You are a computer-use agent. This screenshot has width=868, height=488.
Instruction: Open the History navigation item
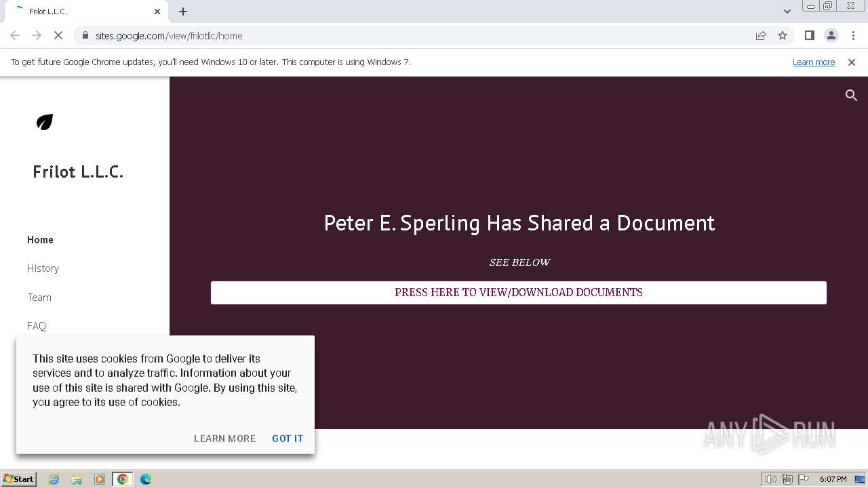43,268
